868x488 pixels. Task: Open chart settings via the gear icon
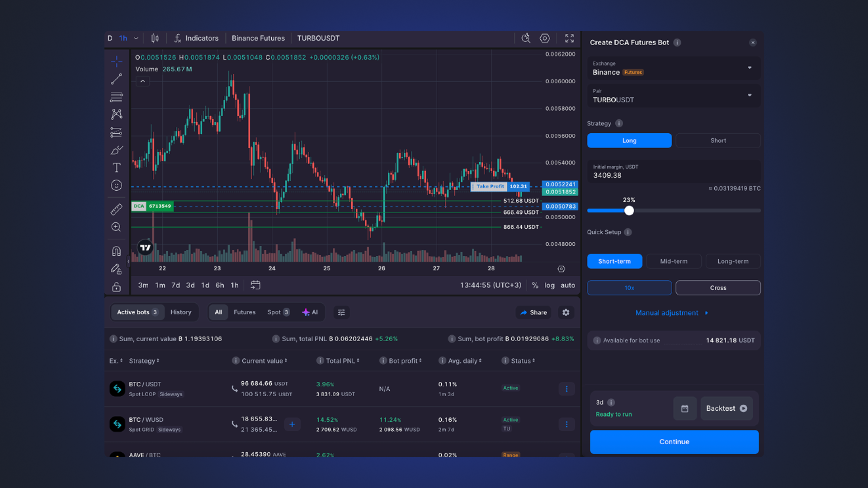tap(544, 38)
